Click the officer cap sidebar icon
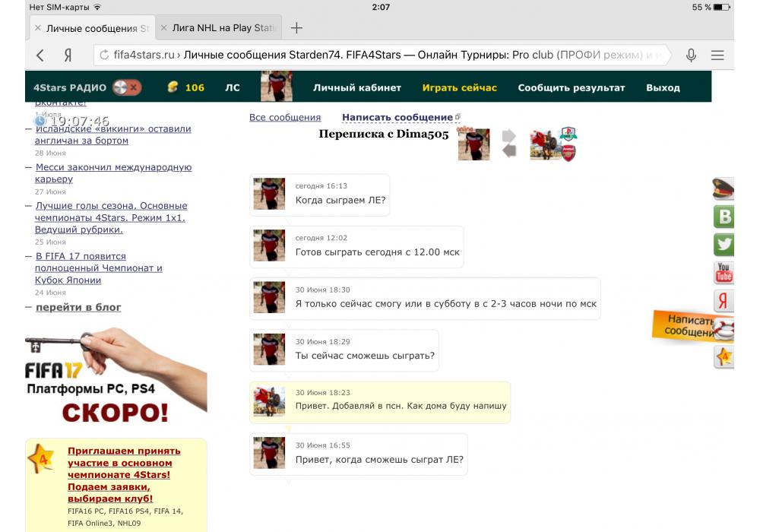Viewport: 760px width, 532px height. point(724,188)
